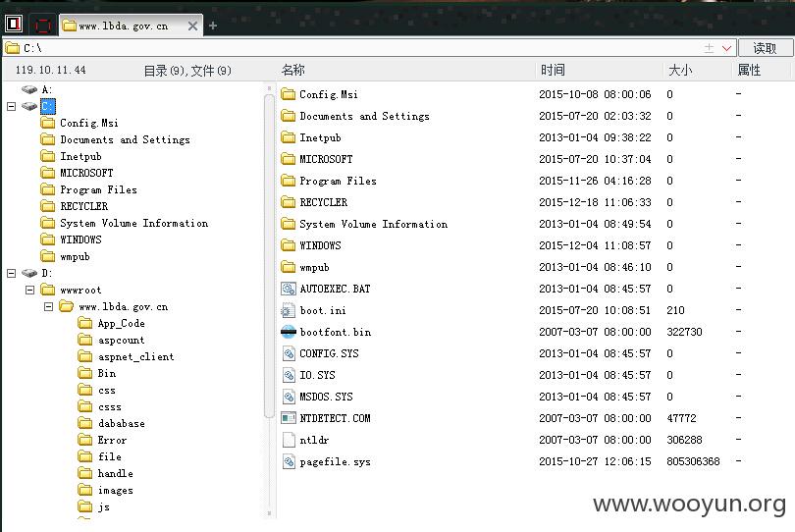Image resolution: width=795 pixels, height=532 pixels.
Task: Close the www.lbda.gov.cn tab
Action: (192, 26)
